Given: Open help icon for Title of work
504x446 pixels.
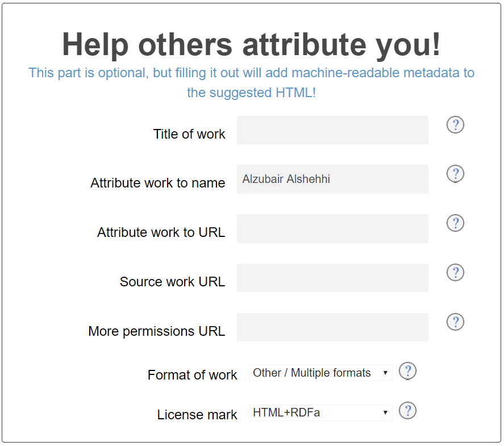Looking at the screenshot, I should tap(455, 125).
